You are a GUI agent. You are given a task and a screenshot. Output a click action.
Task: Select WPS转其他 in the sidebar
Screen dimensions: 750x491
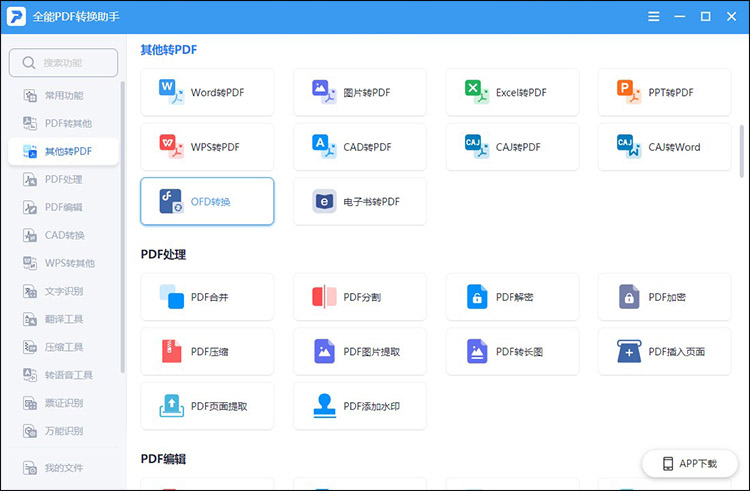(63, 263)
